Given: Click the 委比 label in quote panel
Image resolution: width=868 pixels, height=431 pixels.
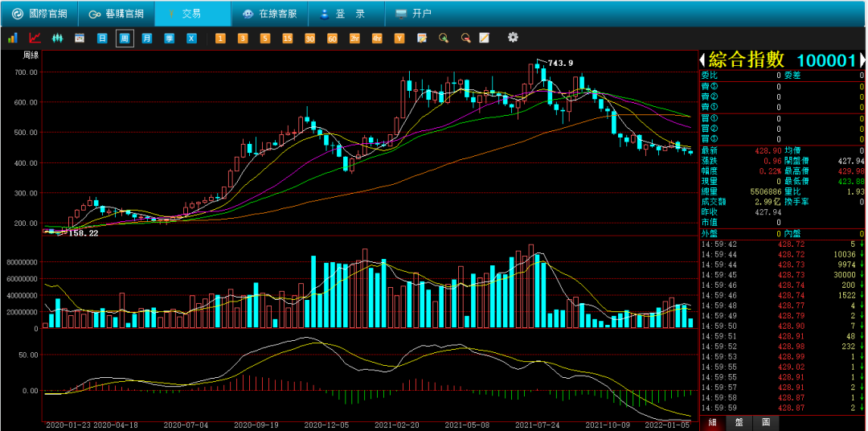Looking at the screenshot, I should click(x=709, y=76).
